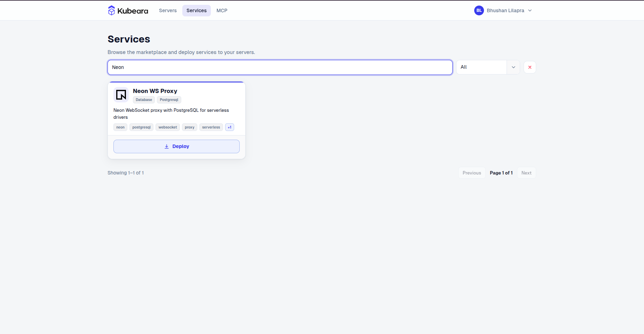Click the Postgresql category badge
The width and height of the screenshot is (644, 334).
click(169, 100)
